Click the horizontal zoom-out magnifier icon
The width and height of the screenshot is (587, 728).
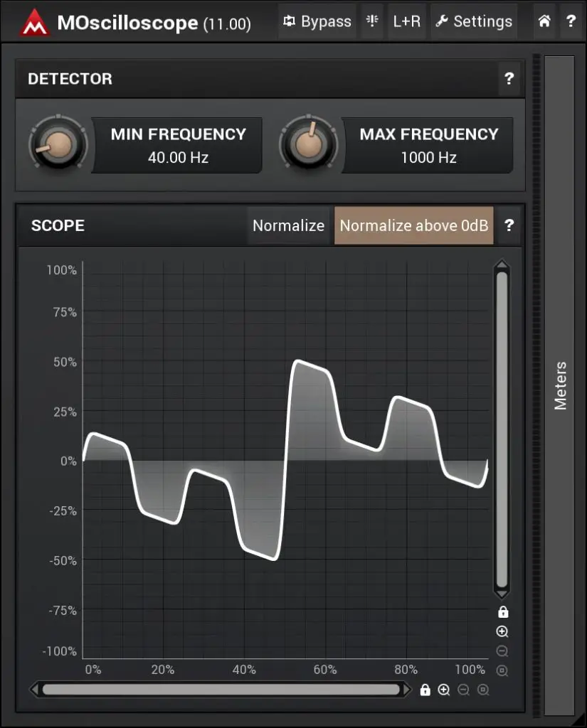[463, 690]
